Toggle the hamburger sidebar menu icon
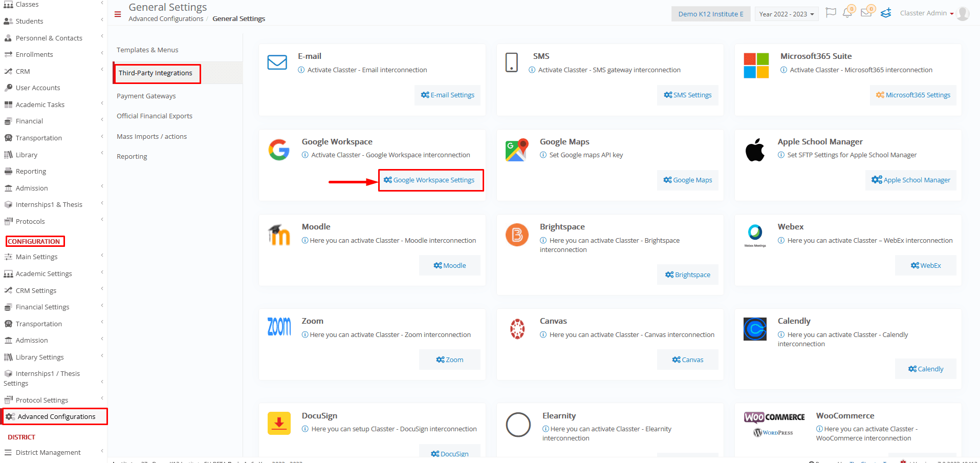The width and height of the screenshot is (980, 463). (x=118, y=14)
